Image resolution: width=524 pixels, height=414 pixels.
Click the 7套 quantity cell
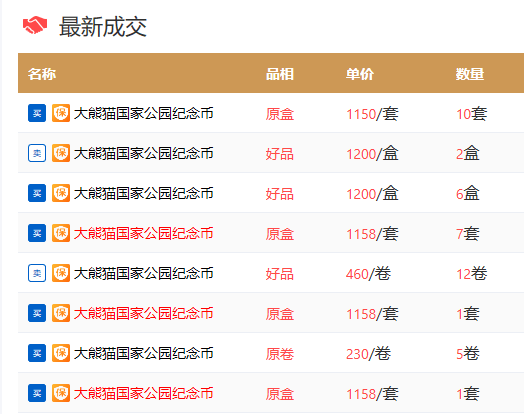[468, 234]
